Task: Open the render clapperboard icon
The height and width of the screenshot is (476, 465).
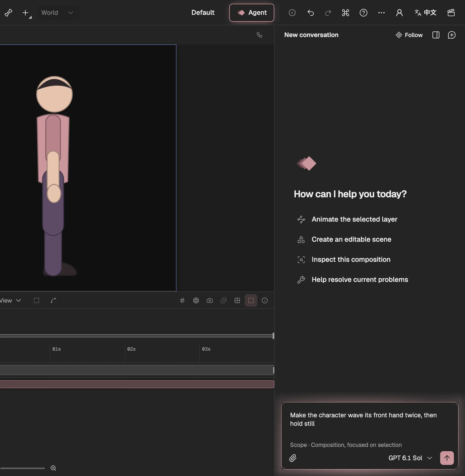Action: coord(451,13)
